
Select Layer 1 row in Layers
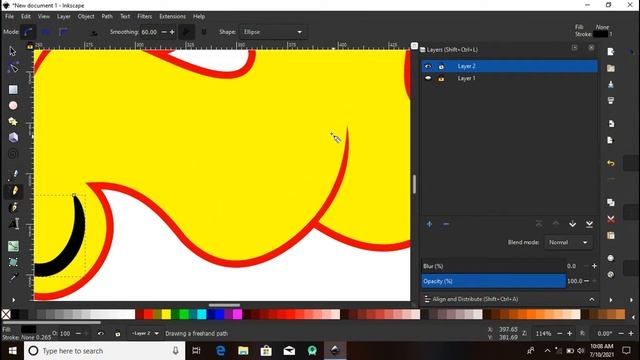coord(509,78)
